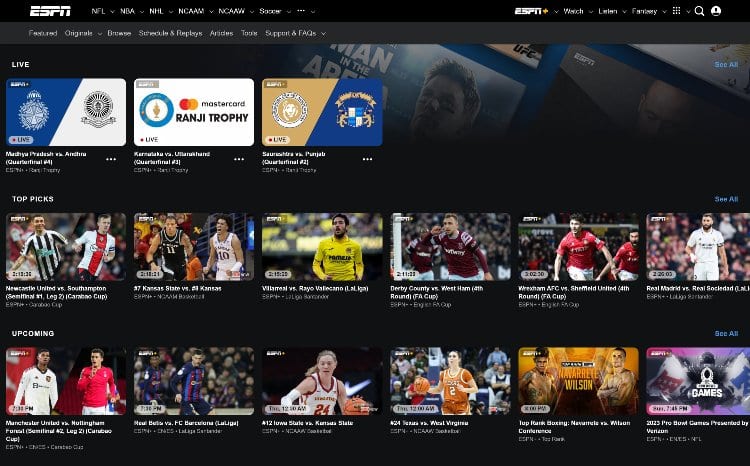Click See All for the LIVE section
The width and height of the screenshot is (750, 466).
click(x=726, y=65)
